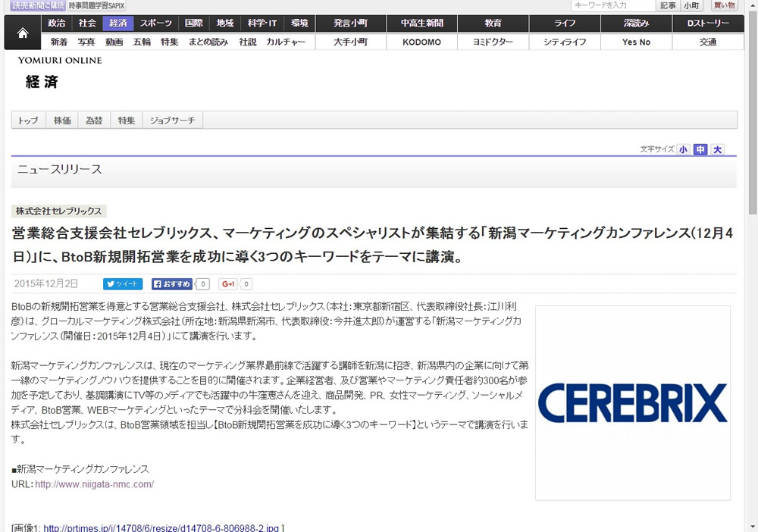Open ヨミドクター
Image resolution: width=758 pixels, height=532 pixels.
point(493,42)
